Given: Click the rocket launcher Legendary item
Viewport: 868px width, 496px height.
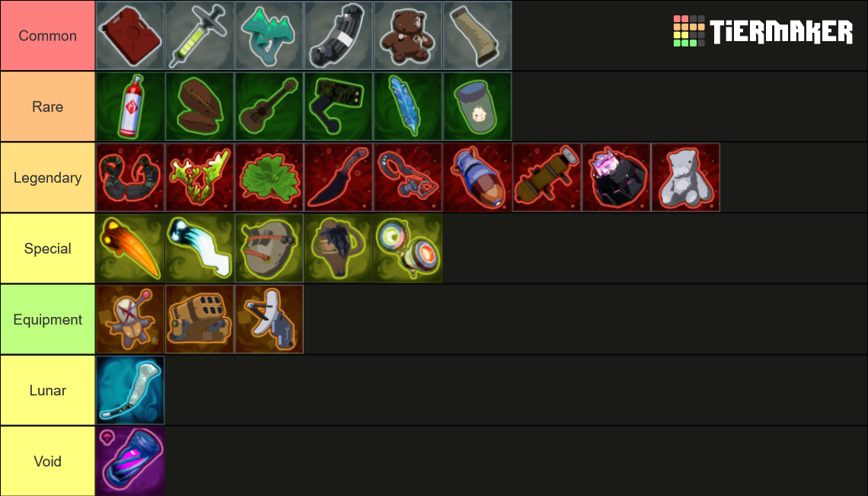Looking at the screenshot, I should [547, 178].
